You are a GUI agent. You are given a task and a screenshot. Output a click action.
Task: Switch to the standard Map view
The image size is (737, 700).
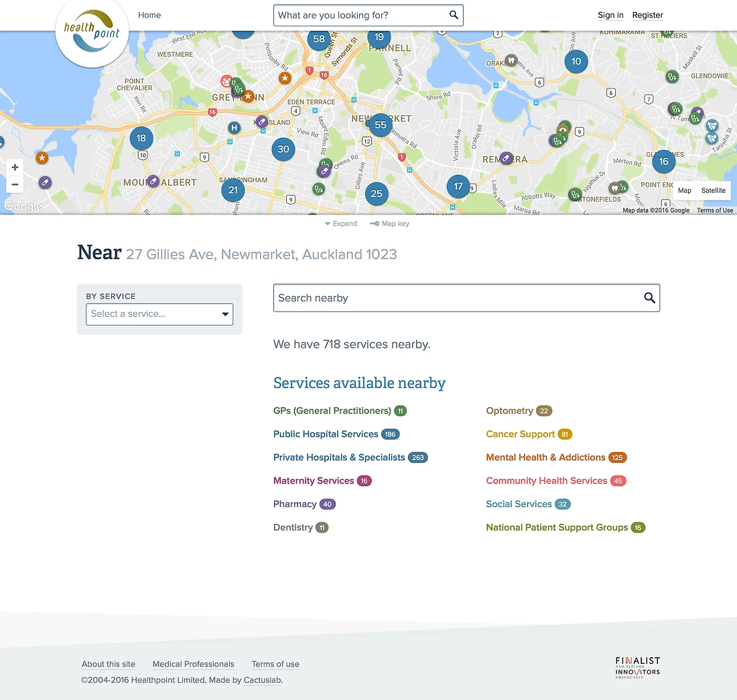point(684,190)
